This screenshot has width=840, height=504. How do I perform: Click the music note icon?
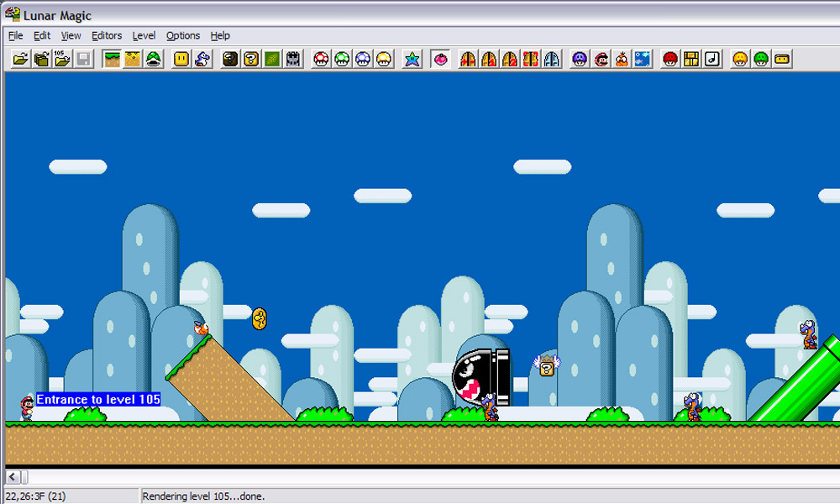coord(712,59)
